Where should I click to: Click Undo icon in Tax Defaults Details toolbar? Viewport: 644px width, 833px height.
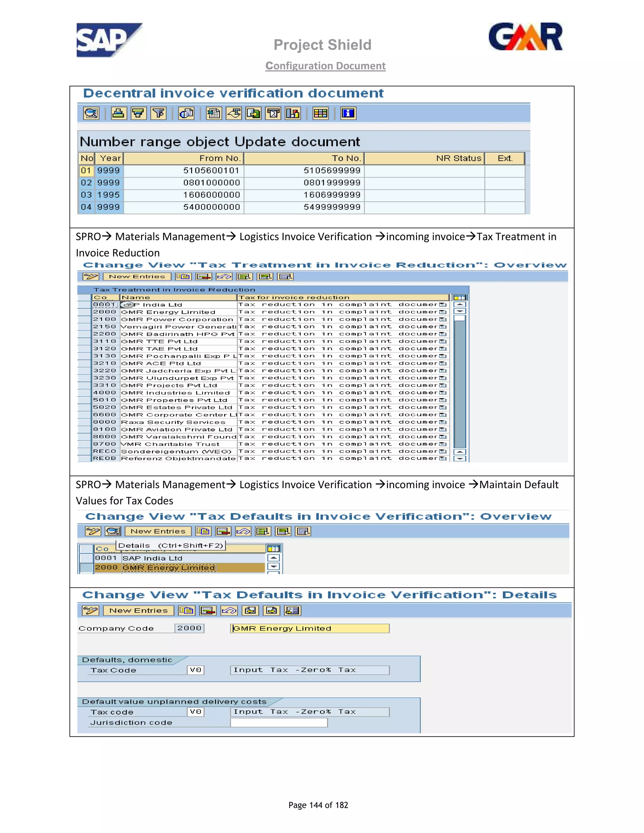coord(229,611)
